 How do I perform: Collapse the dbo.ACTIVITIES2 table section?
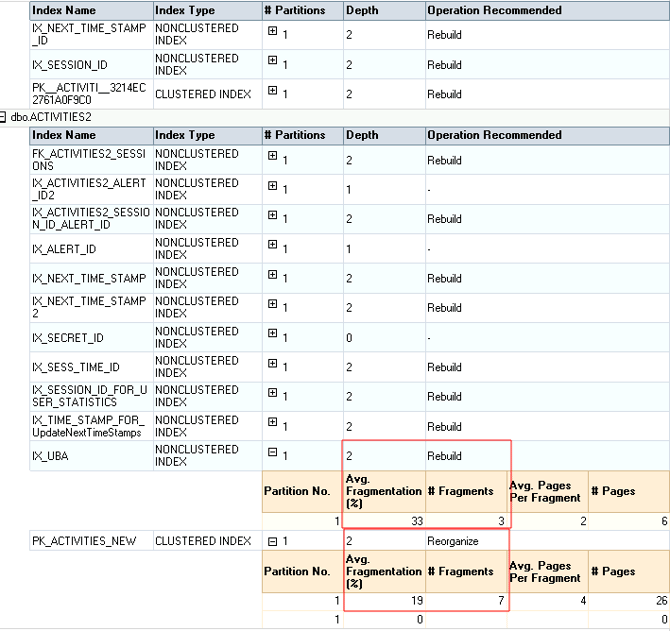4,117
